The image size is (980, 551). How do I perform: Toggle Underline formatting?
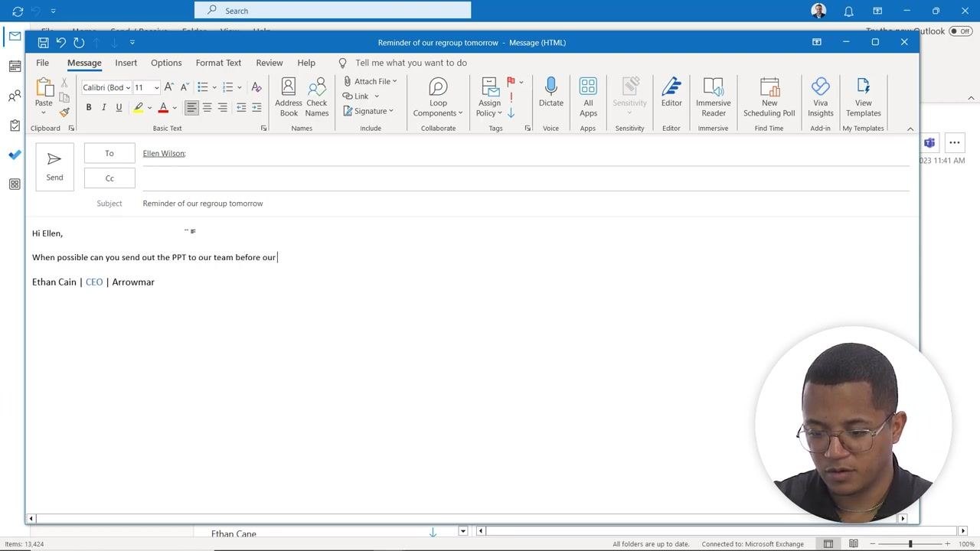tap(119, 108)
